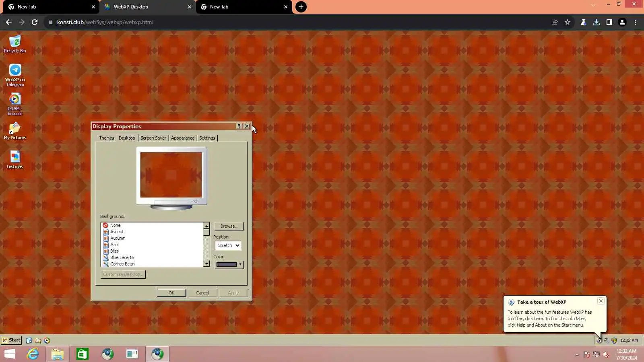Viewport: 644px width, 362px height.
Task: Choose the Ascent background
Action: point(153,232)
